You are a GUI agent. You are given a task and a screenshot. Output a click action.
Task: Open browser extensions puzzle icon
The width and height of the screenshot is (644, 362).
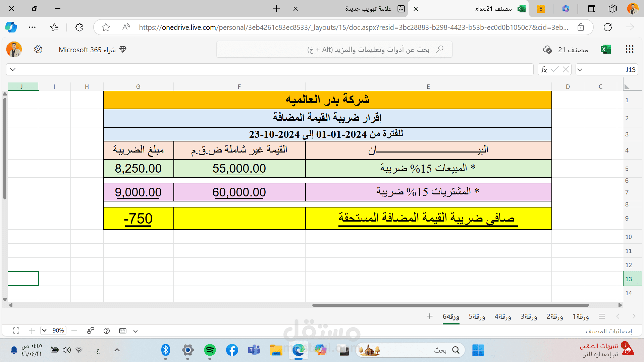pos(79,27)
